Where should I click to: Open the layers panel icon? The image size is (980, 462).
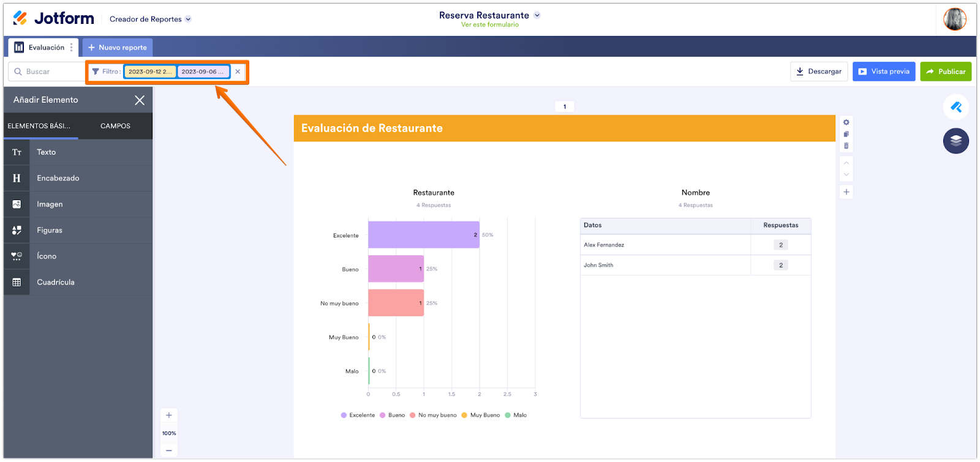tap(956, 141)
